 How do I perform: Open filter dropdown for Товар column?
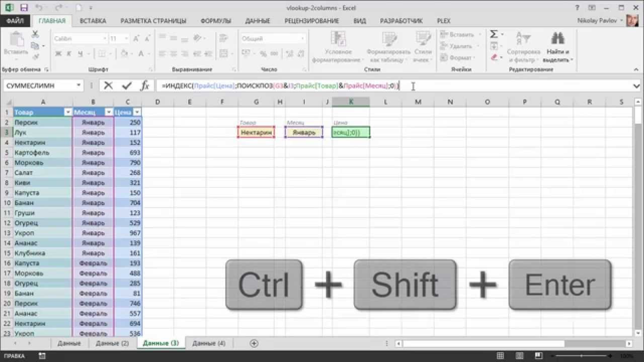point(68,112)
